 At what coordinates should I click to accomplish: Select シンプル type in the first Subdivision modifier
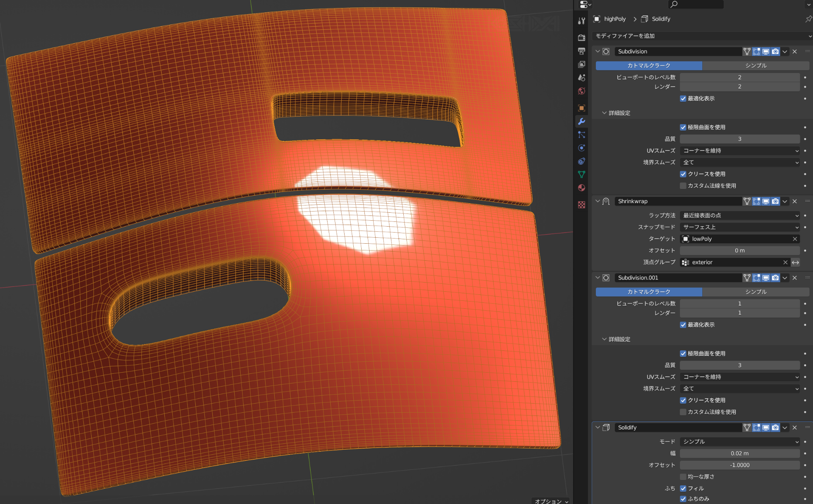[756, 65]
